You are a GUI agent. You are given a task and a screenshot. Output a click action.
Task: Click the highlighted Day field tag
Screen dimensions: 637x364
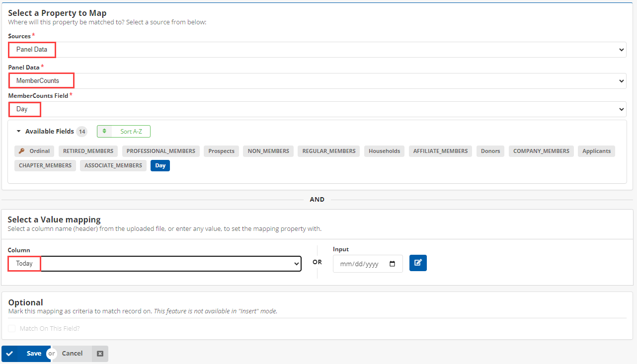coord(160,165)
